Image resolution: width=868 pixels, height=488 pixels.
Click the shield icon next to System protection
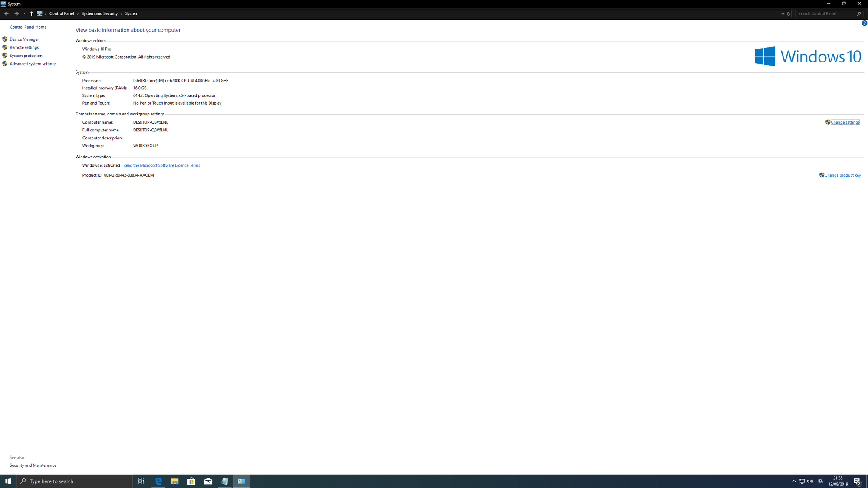[x=5, y=56]
